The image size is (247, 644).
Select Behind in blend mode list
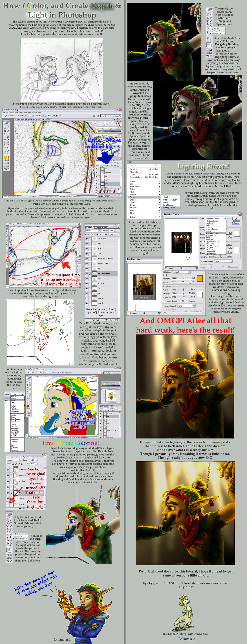pos(17,401)
